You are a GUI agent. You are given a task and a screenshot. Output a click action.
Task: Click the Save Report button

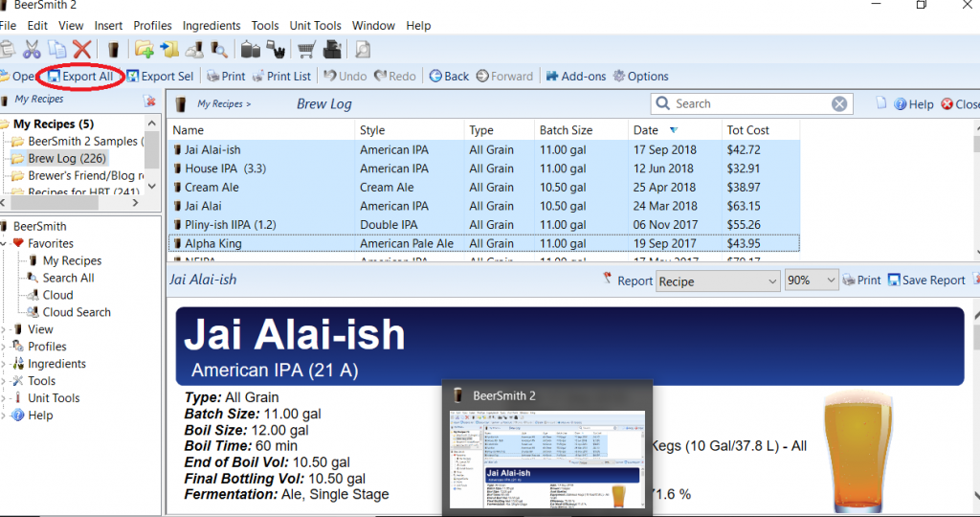926,281
